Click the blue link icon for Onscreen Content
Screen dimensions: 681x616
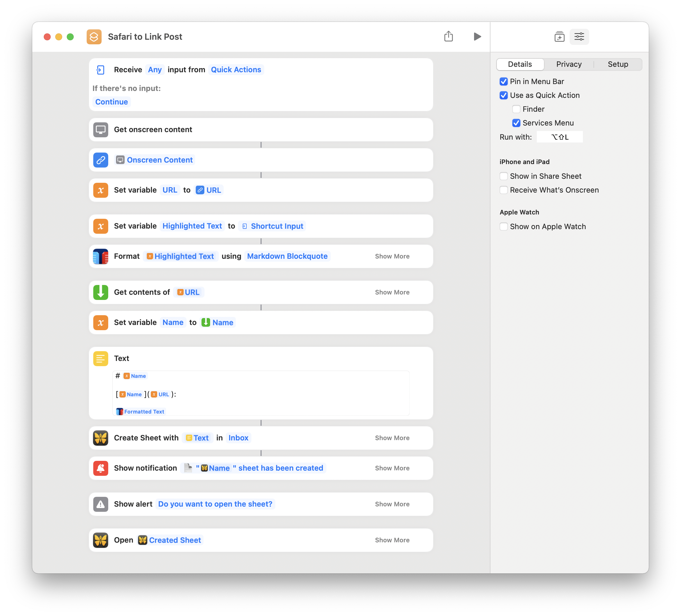point(101,160)
